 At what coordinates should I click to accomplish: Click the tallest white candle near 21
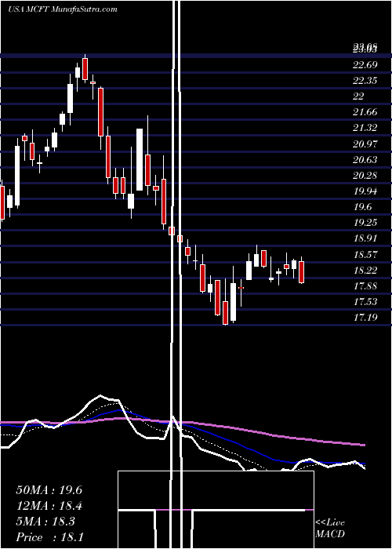(140, 160)
